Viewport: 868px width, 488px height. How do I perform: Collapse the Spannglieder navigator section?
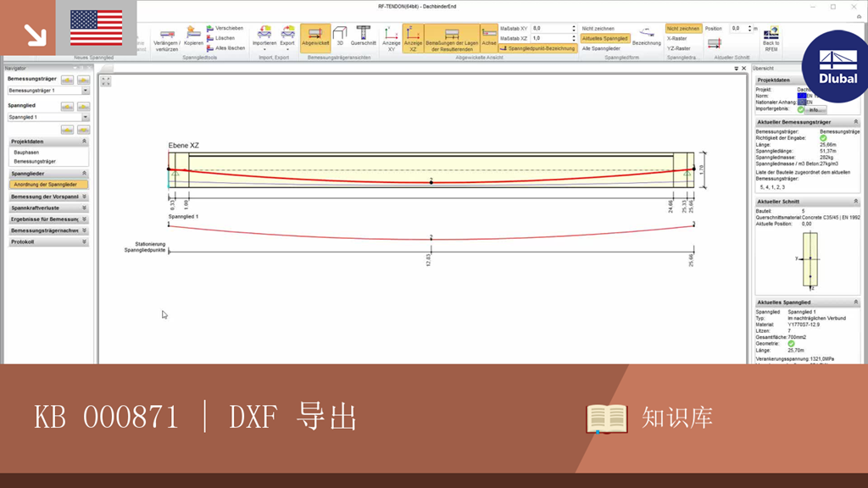click(x=84, y=174)
